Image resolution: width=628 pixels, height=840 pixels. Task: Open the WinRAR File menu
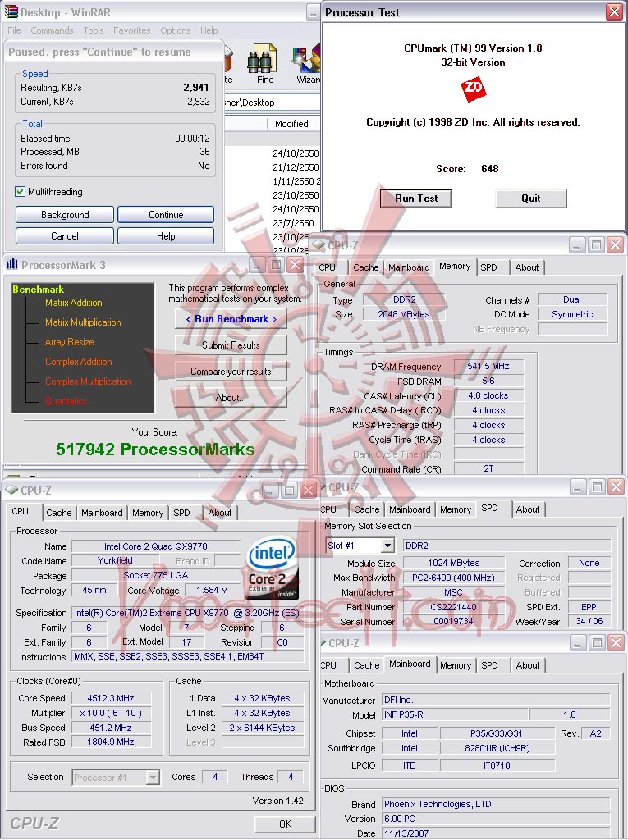15,30
